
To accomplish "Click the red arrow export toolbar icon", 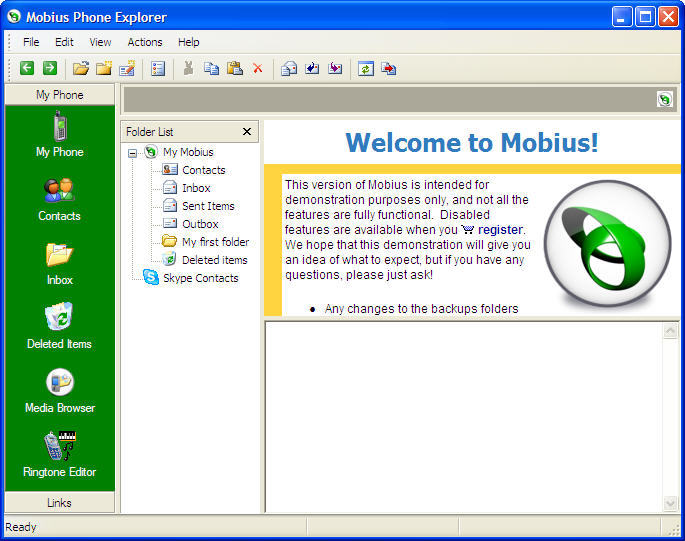I will 389,69.
